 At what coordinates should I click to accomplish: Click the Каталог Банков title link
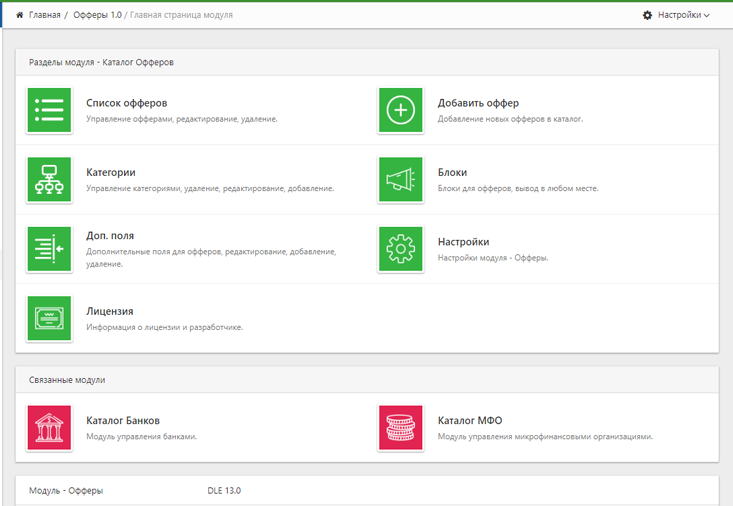(123, 420)
